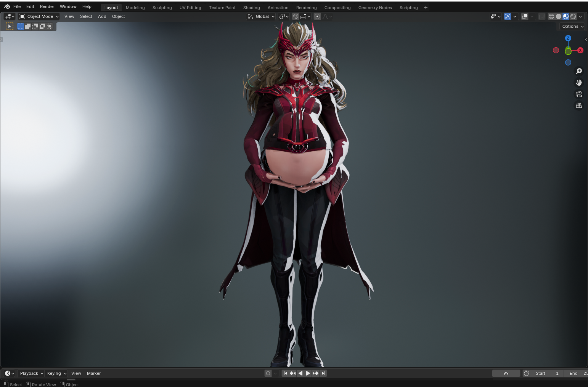This screenshot has width=588, height=387.
Task: Open the object type visibility dropdown
Action: (x=495, y=16)
